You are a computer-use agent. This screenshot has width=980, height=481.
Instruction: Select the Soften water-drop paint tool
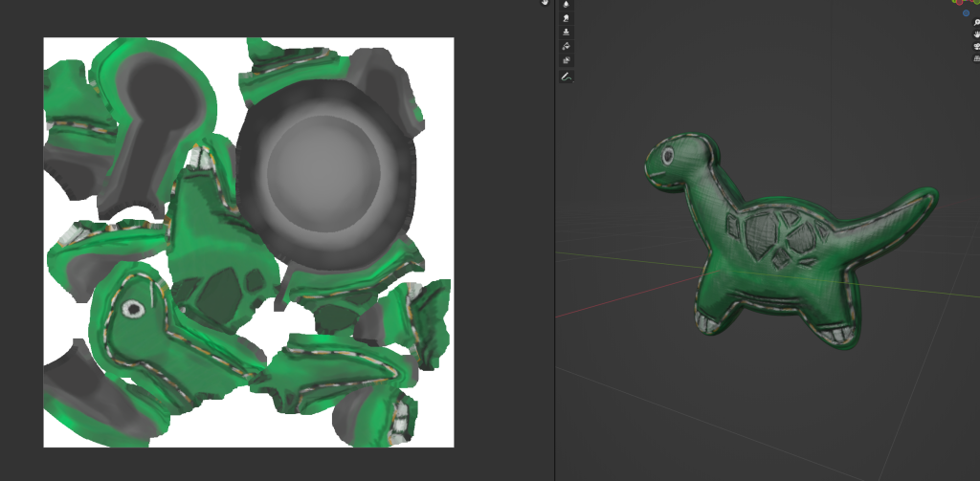566,4
